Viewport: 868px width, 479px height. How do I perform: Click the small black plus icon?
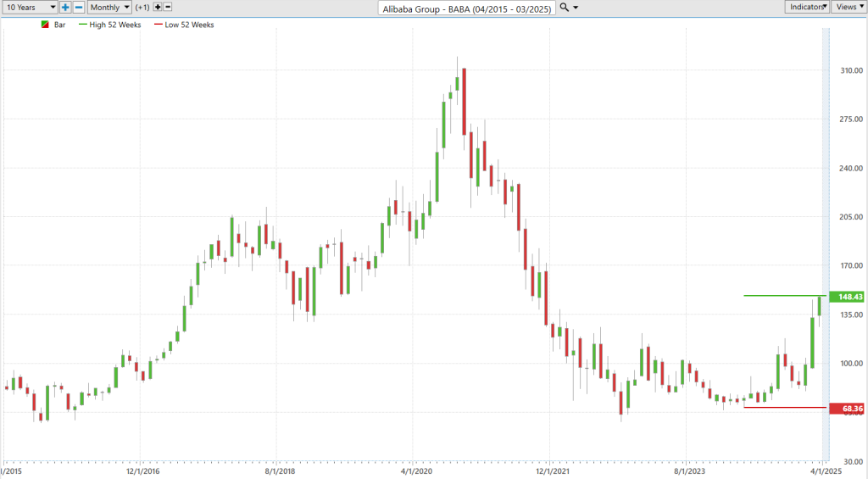(158, 7)
